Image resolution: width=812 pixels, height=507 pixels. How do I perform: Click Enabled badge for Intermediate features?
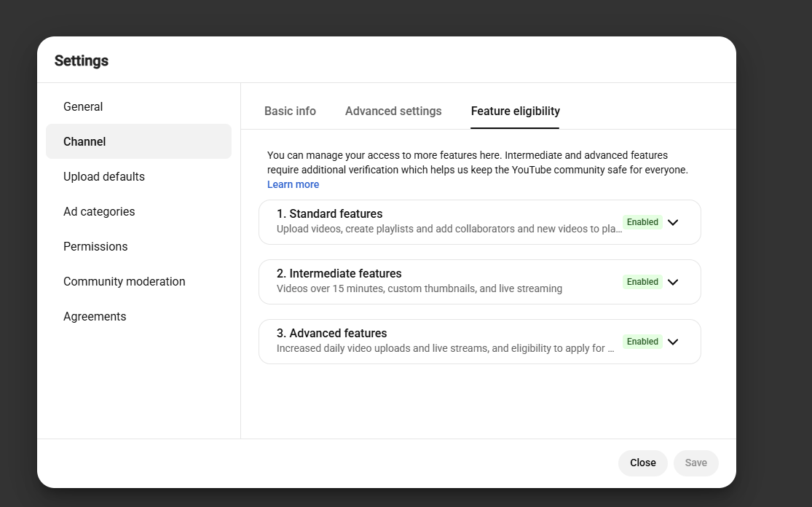pos(642,282)
